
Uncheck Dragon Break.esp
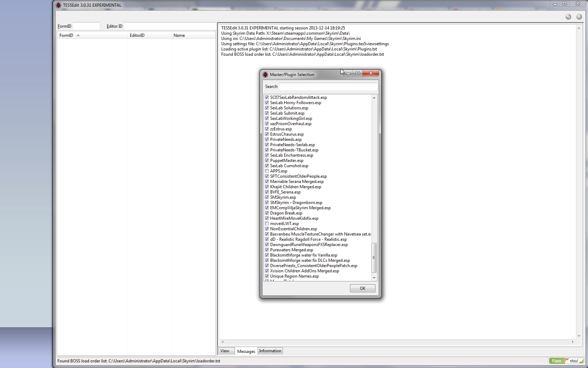coord(267,213)
